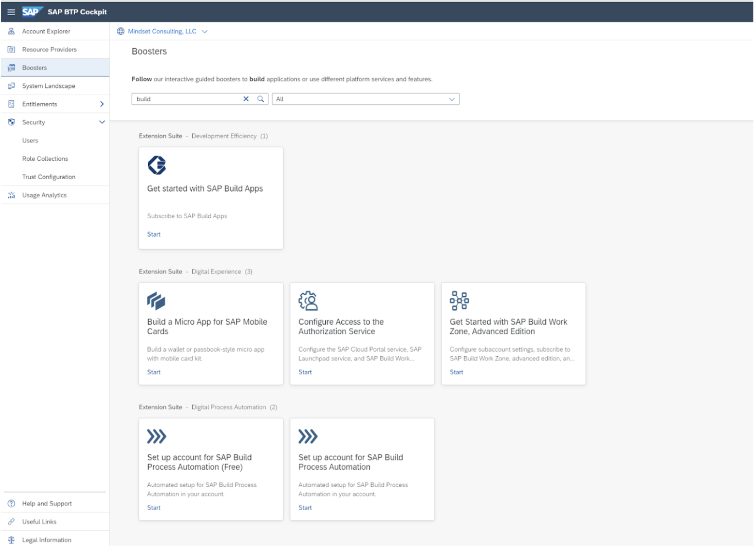This screenshot has height=551, width=756.
Task: Select the Boosters icon in the sidebar
Action: pos(11,67)
